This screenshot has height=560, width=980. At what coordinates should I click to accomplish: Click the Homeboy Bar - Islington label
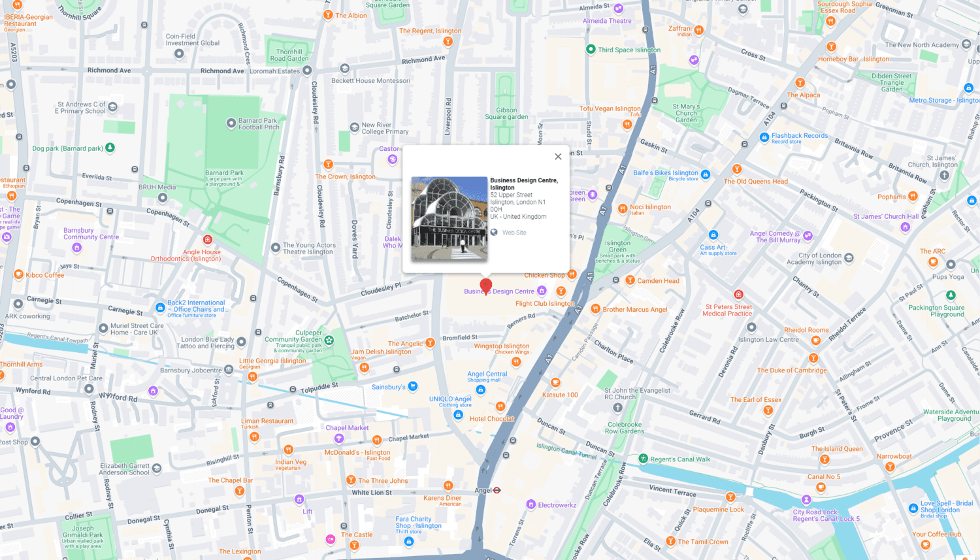853,59
